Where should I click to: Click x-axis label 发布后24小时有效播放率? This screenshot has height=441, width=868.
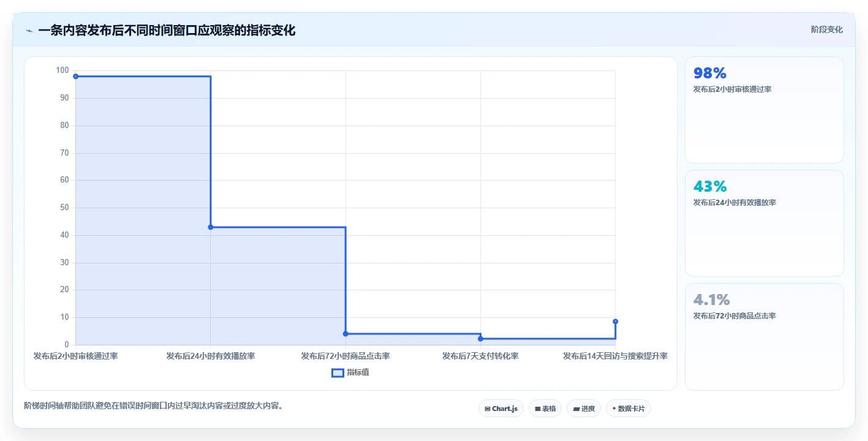(x=211, y=356)
